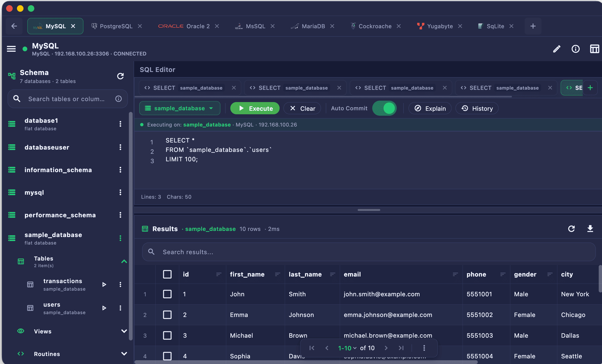Open the id column filter menu

(219, 274)
